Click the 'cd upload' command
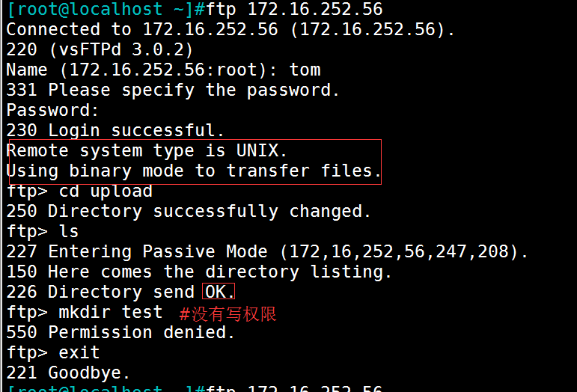Image resolution: width=577 pixels, height=392 pixels. tap(106, 192)
